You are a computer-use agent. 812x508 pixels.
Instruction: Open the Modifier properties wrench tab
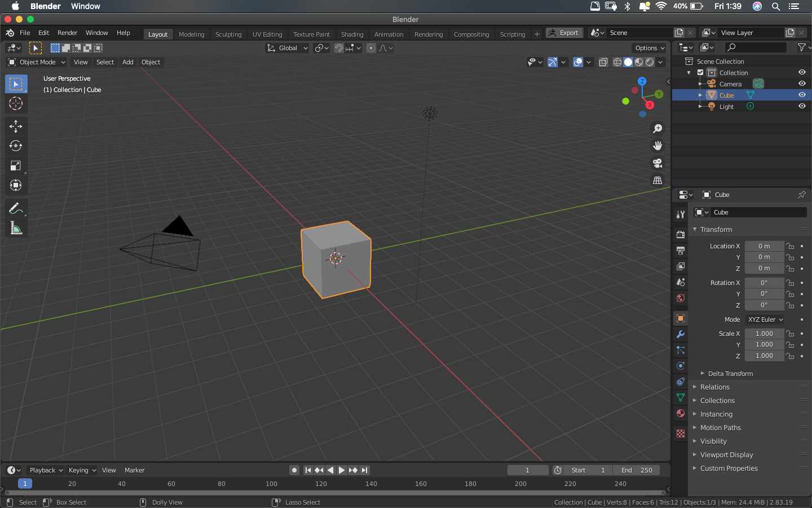coord(681,334)
